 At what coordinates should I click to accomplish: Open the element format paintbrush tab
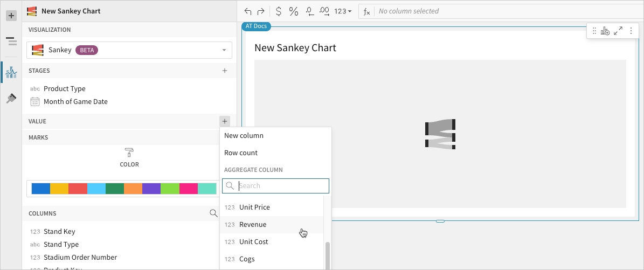coord(11,99)
